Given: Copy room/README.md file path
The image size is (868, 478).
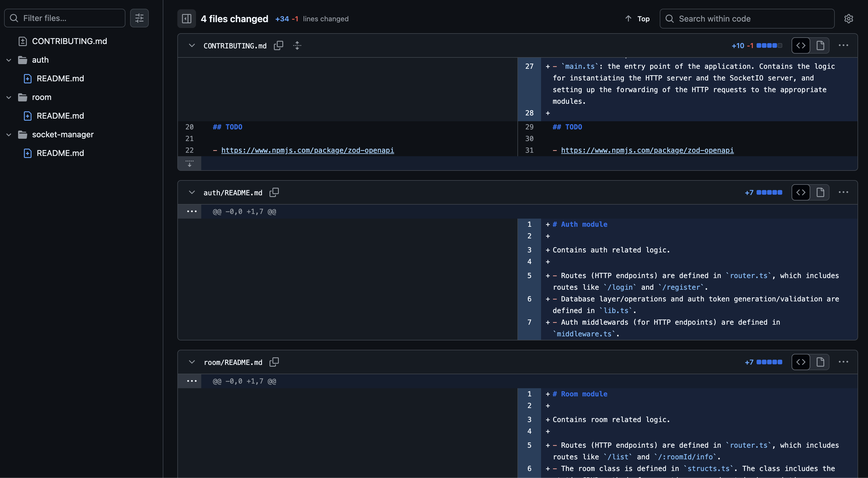Looking at the screenshot, I should 274,362.
